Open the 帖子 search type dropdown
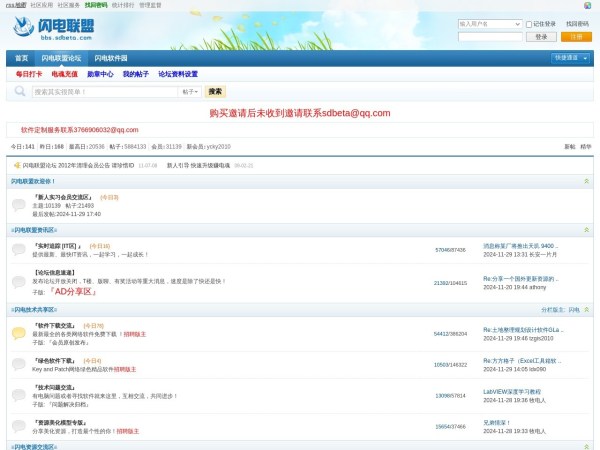This screenshot has height=450, width=600. 191,92
